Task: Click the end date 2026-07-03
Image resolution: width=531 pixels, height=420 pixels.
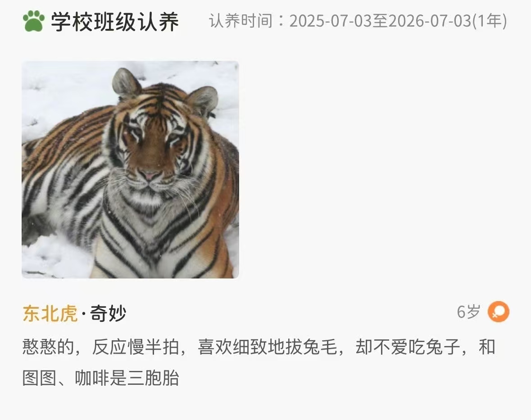Action: coord(429,21)
